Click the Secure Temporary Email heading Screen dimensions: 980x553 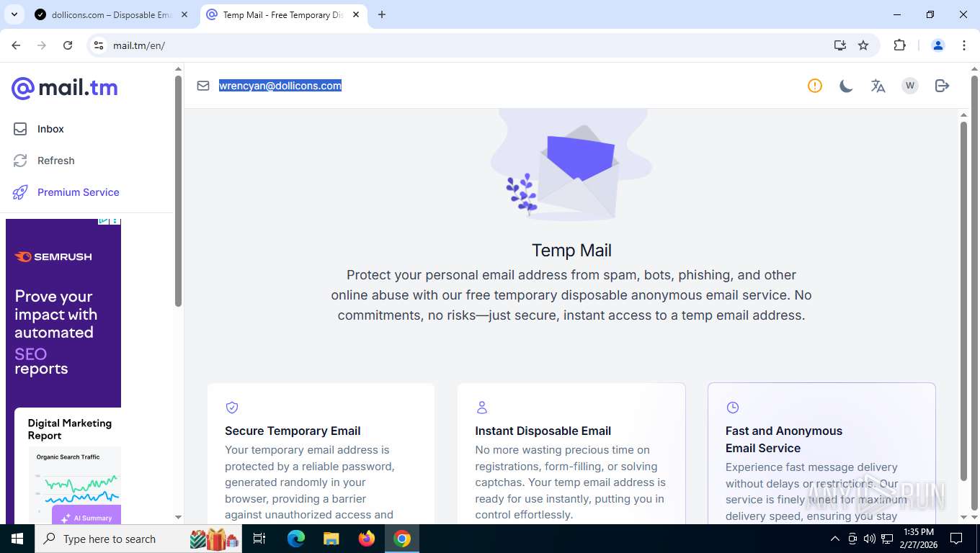(x=293, y=431)
